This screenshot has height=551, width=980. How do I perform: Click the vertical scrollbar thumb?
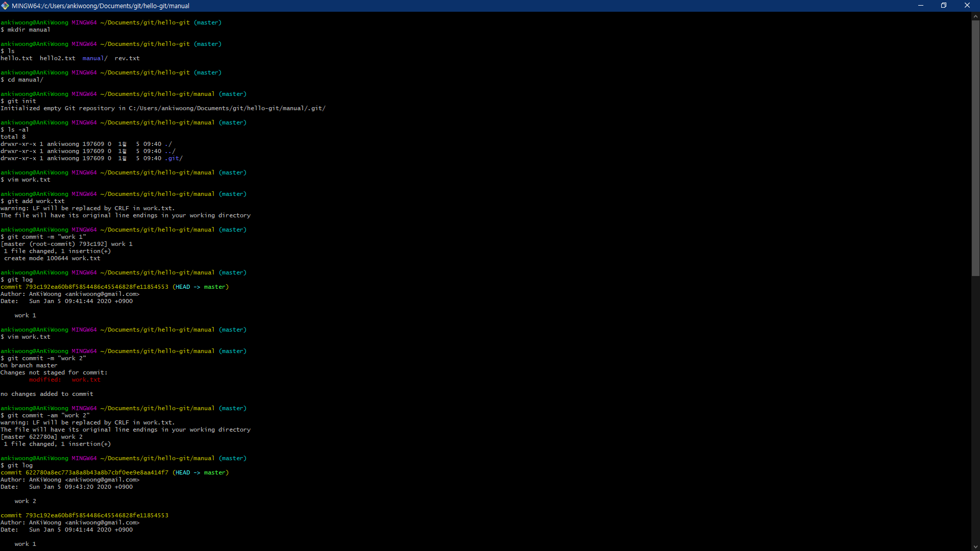975,148
